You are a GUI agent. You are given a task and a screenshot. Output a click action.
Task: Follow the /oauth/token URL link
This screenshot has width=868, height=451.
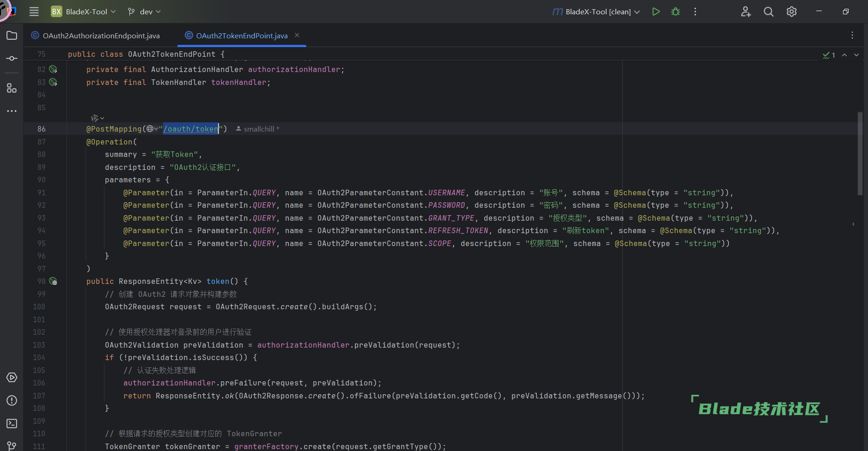[191, 129]
